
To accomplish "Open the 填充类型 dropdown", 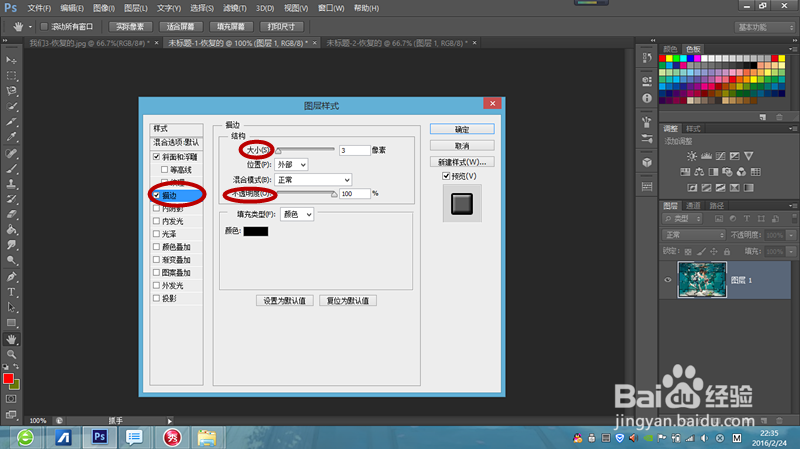I will pyautogui.click(x=297, y=214).
